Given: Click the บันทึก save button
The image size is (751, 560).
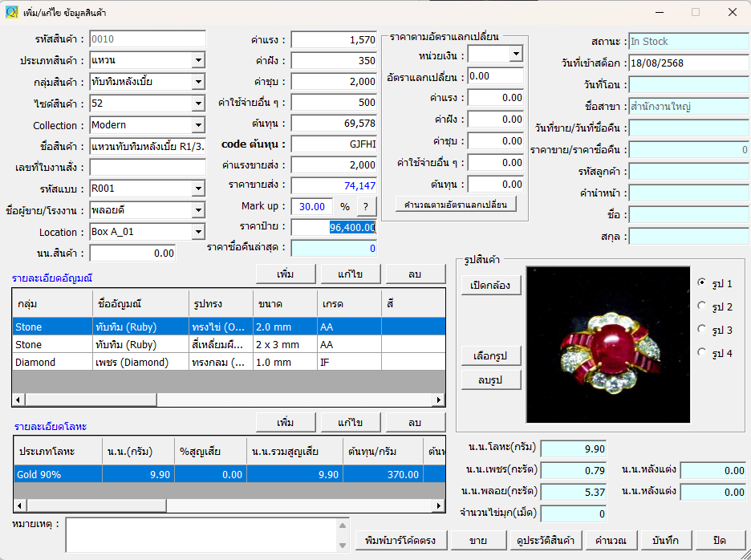Looking at the screenshot, I should tap(666, 540).
